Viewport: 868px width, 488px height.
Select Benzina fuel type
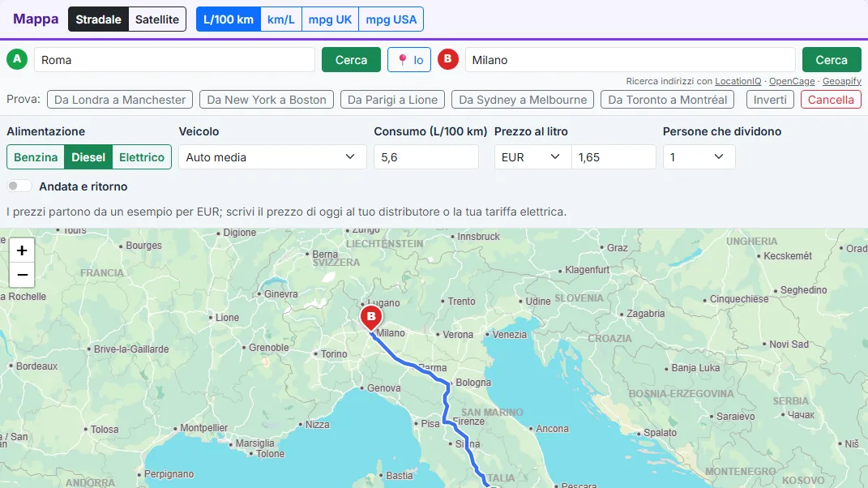point(36,157)
